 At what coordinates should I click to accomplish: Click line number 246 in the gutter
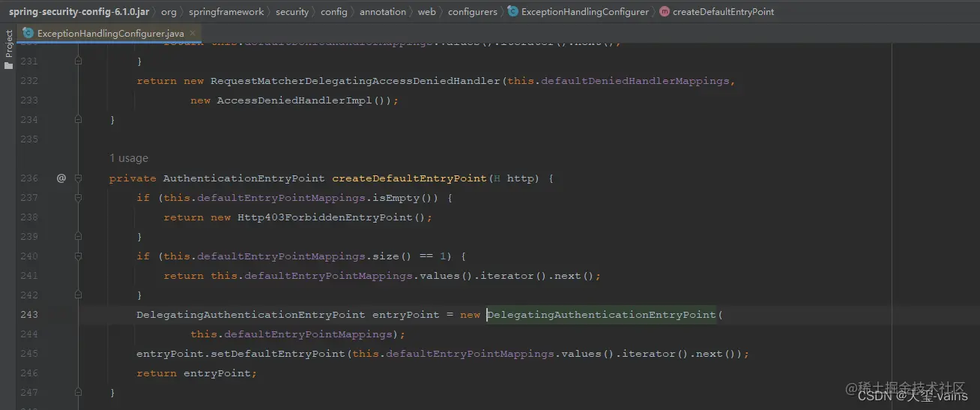(29, 373)
